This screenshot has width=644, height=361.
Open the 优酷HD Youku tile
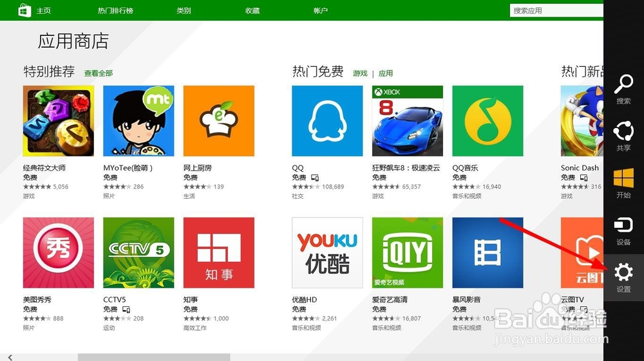point(327,253)
